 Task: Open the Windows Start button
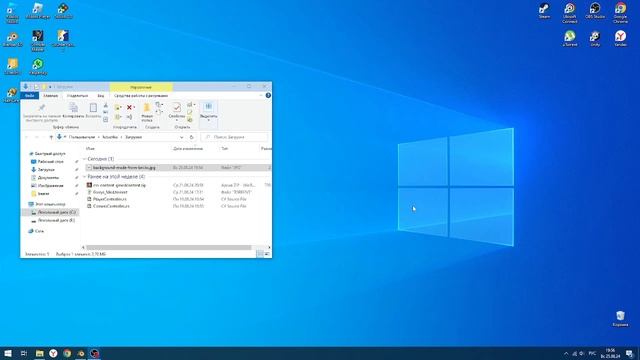coord(8,353)
